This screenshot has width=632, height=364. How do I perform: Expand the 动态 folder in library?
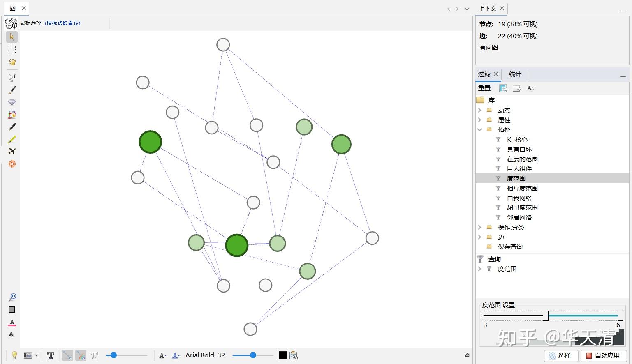480,110
